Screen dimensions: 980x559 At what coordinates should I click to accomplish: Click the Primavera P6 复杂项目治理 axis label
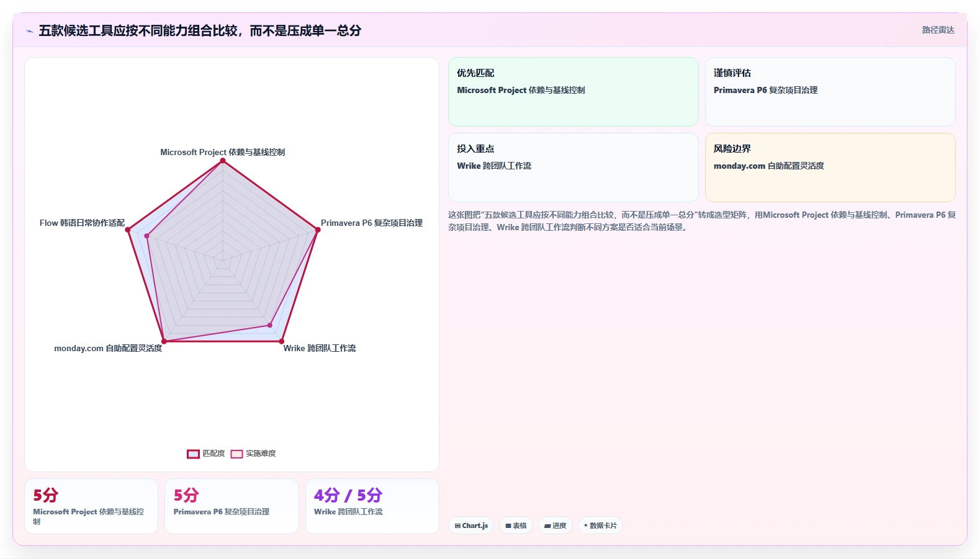372,223
